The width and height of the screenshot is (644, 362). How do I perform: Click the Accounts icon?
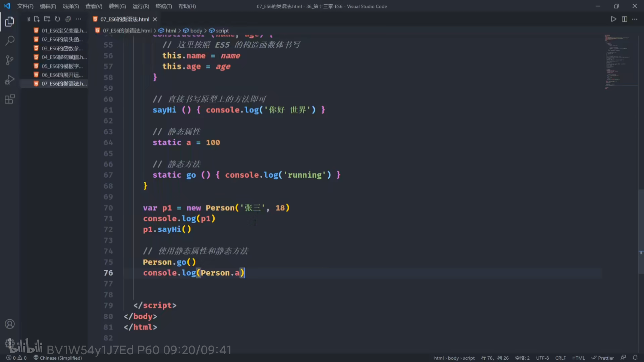point(10,324)
